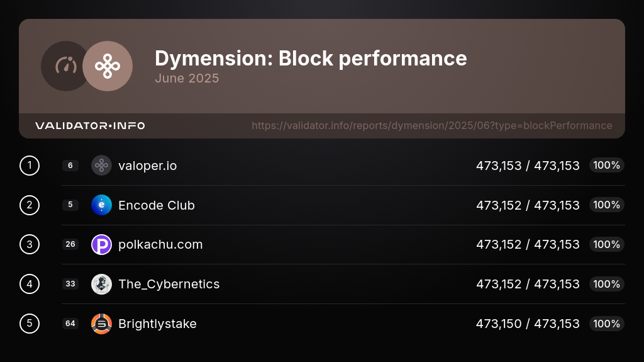This screenshot has height=362, width=644.
Task: Click the Dymension network logo in header
Action: 108,66
